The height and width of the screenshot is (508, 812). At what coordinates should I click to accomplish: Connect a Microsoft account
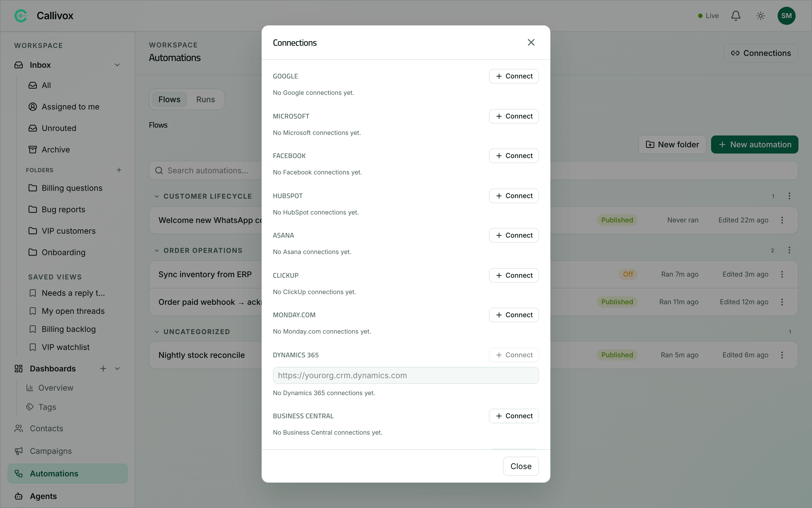[x=514, y=116]
